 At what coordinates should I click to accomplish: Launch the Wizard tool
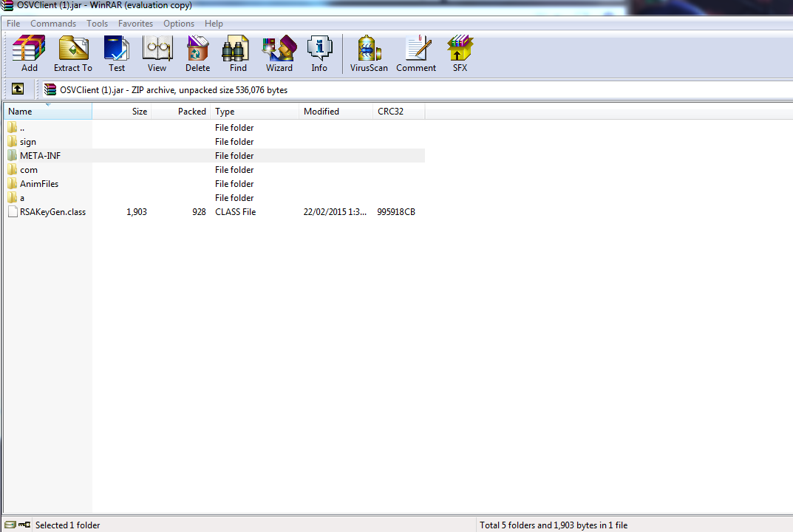279,48
